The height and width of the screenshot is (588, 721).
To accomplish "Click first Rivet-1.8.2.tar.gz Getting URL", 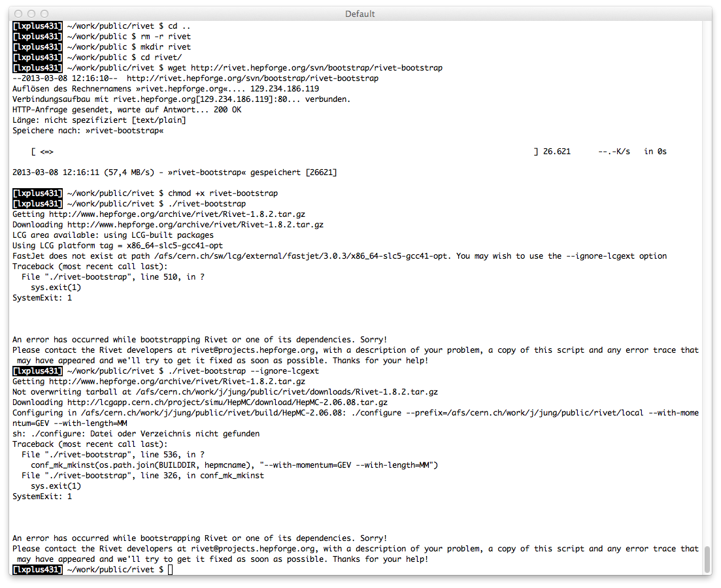I will pos(177,214).
